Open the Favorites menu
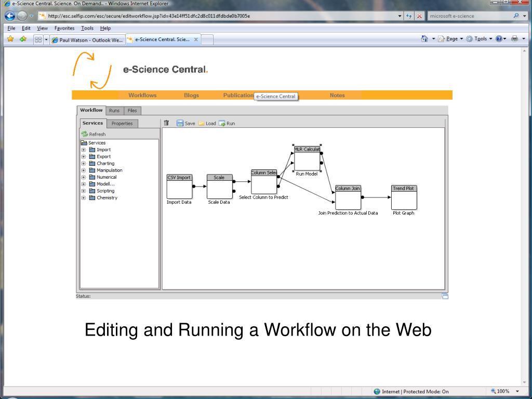 pos(64,28)
